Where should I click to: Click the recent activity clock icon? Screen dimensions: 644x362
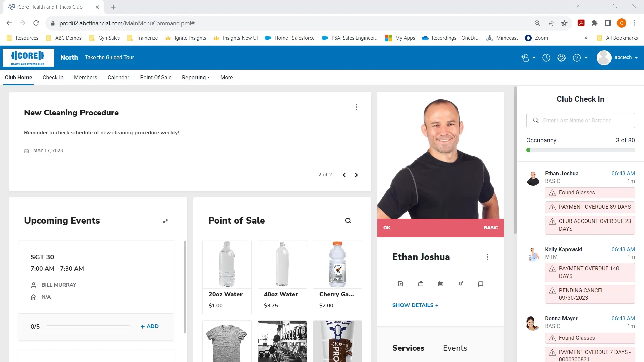point(546,58)
